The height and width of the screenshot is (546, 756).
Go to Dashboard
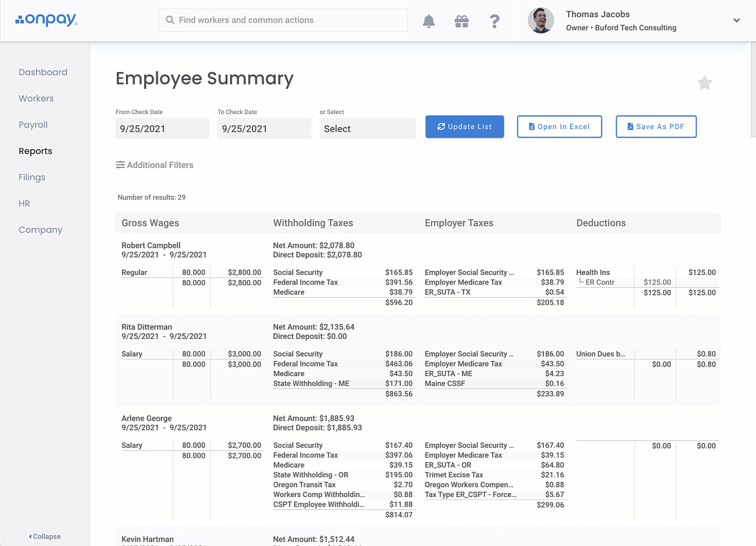point(43,72)
